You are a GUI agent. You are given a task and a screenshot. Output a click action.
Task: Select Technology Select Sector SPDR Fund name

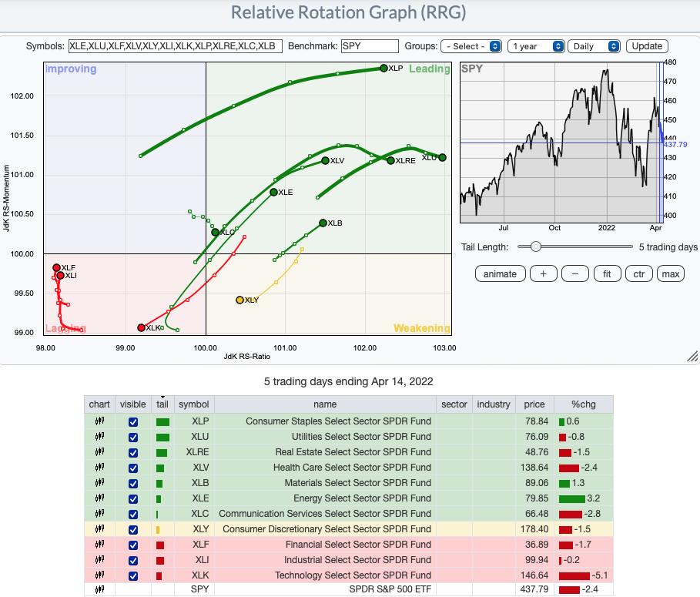coord(353,575)
